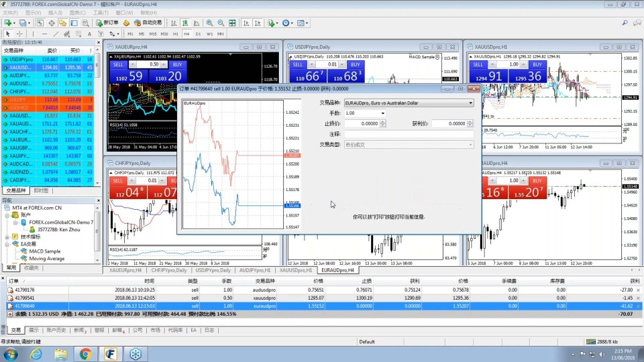Switch to the 账户历史 terminal tab

coord(56,330)
